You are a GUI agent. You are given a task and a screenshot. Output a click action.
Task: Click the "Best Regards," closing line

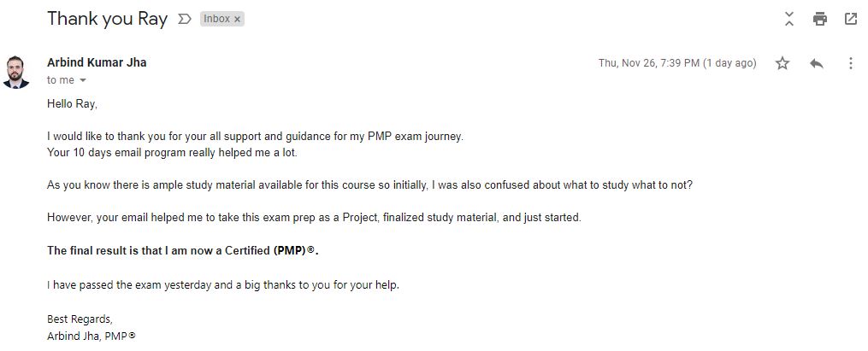pyautogui.click(x=80, y=319)
